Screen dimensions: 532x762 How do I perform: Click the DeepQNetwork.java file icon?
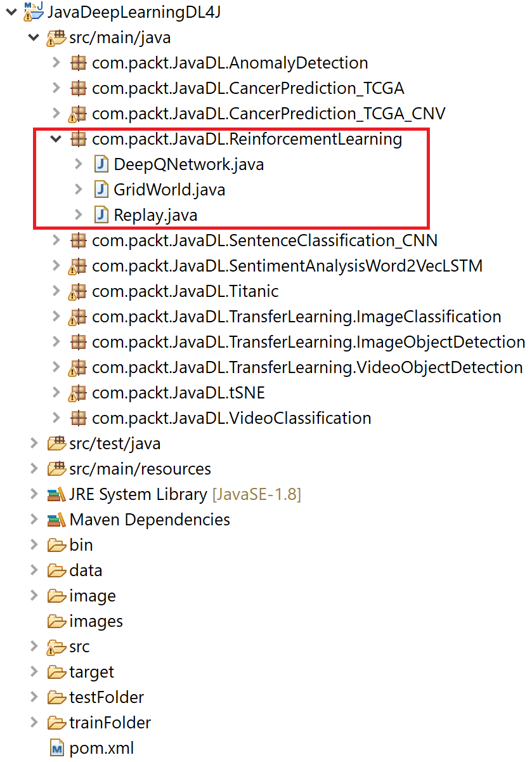[101, 164]
